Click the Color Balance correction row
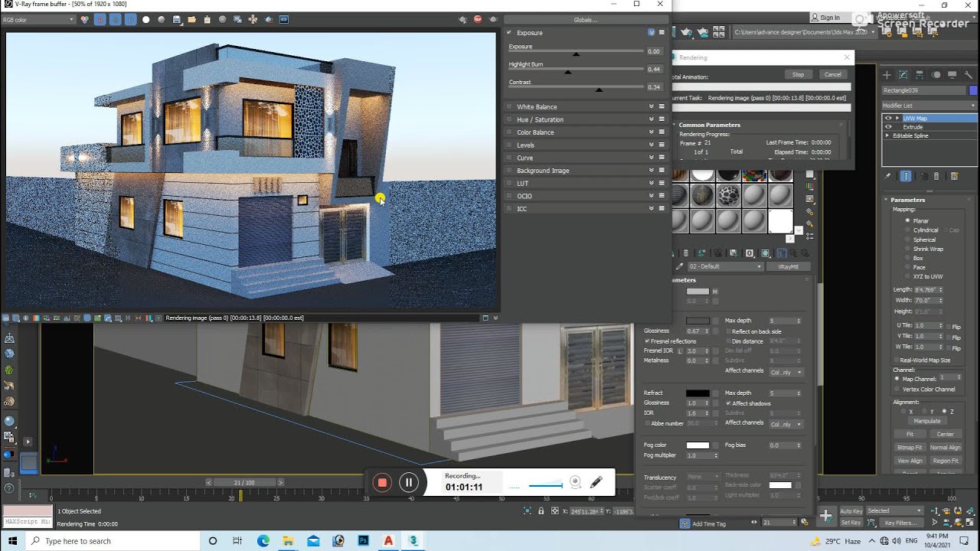 coord(584,132)
